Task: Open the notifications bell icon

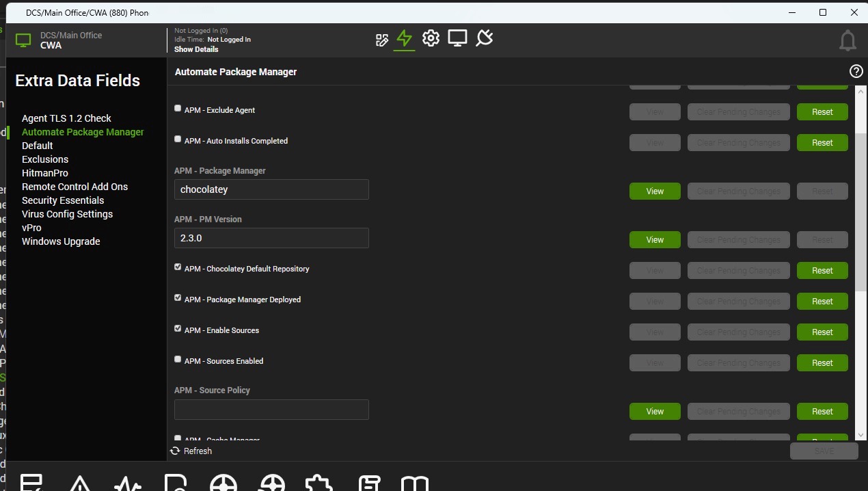Action: click(x=847, y=41)
